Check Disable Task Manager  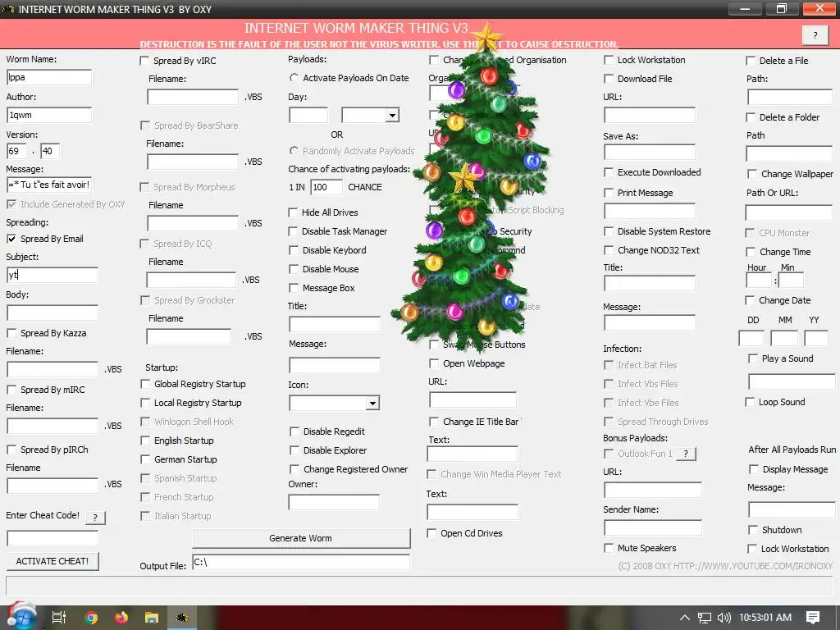coord(293,231)
